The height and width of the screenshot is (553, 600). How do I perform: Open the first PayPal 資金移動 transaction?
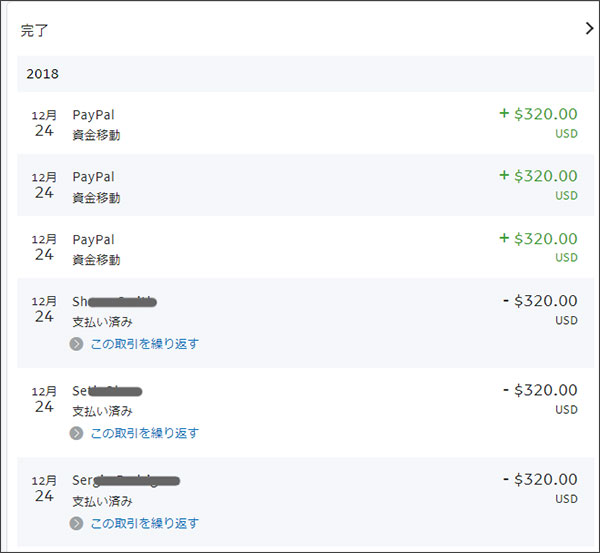(x=93, y=115)
